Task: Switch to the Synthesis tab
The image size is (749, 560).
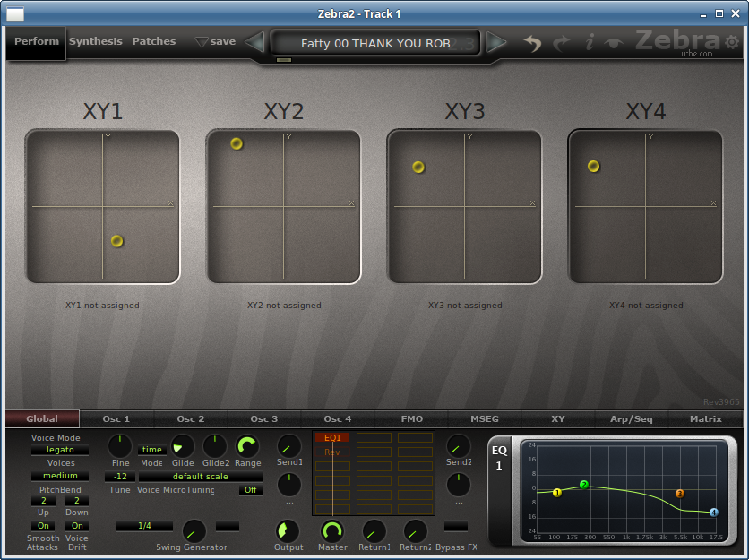Action: click(x=96, y=41)
